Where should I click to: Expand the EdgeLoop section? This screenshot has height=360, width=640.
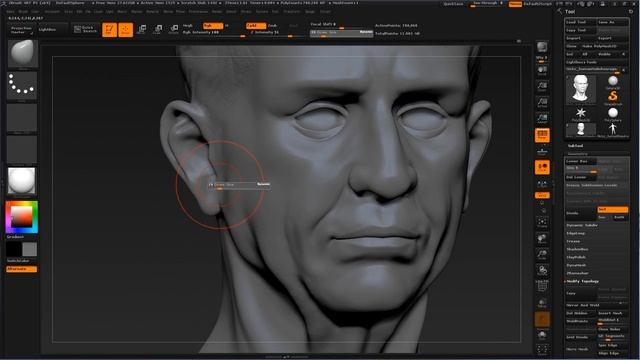tap(576, 233)
